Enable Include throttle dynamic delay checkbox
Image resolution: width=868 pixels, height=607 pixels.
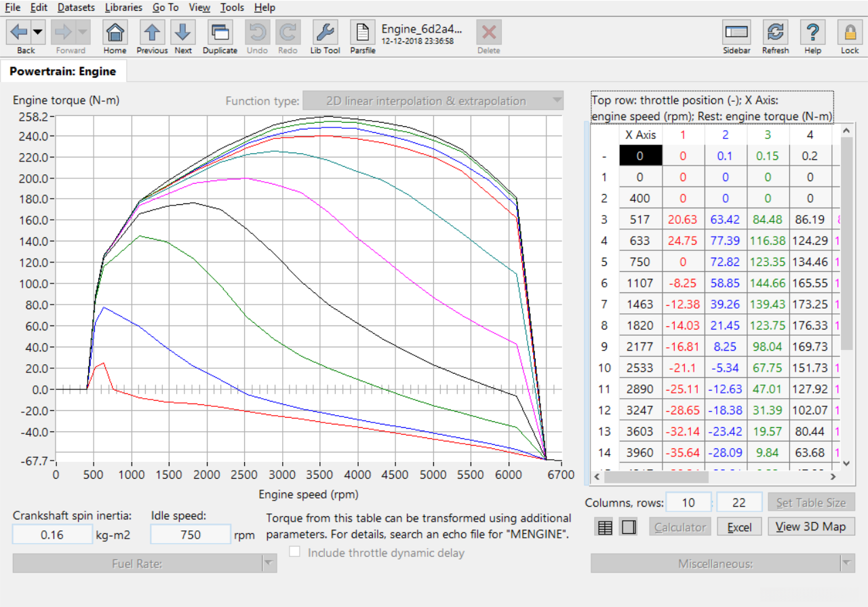(x=295, y=552)
